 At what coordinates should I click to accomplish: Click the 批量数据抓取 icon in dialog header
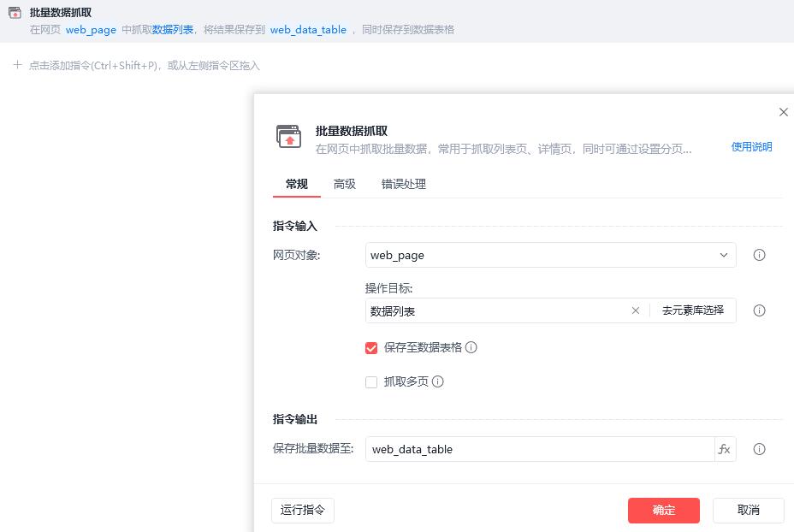pos(288,136)
